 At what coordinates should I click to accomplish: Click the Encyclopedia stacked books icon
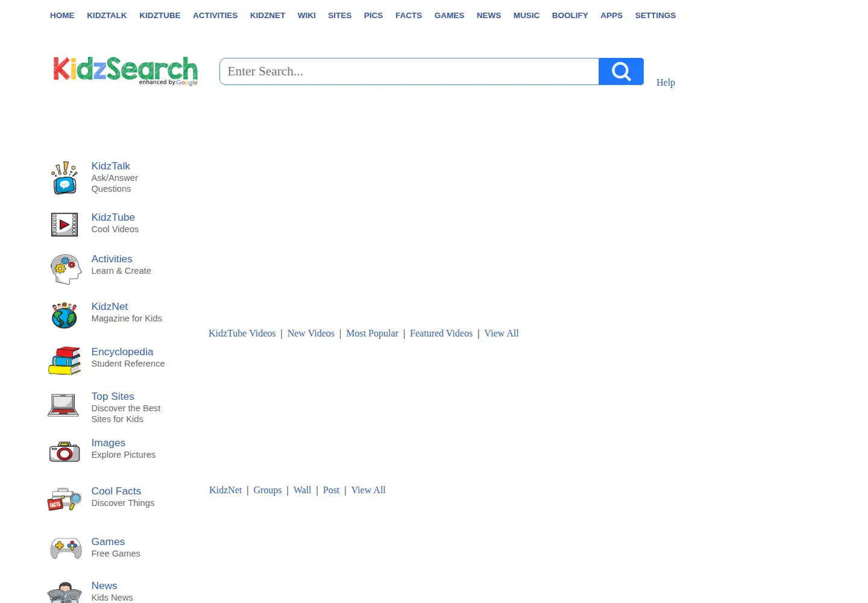point(64,361)
